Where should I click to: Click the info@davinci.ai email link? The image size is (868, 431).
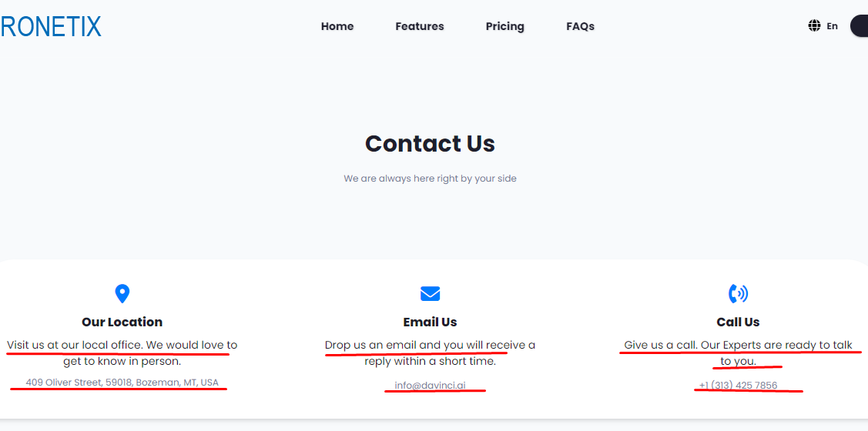pos(430,385)
